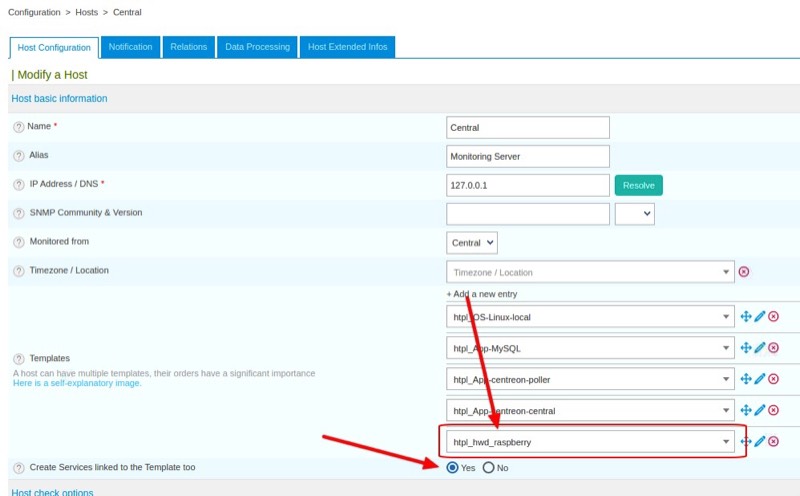800x496 pixels.
Task: Switch to the Notification tab
Action: 130,47
